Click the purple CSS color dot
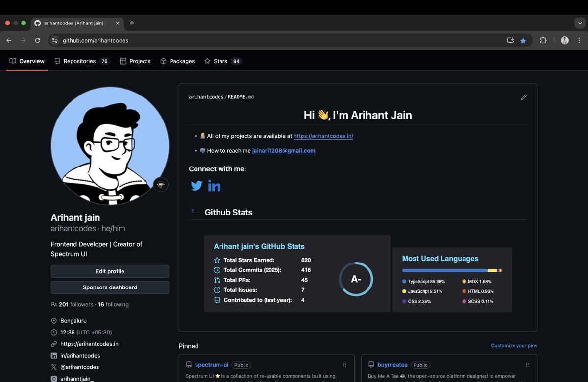588x382 pixels. point(404,301)
